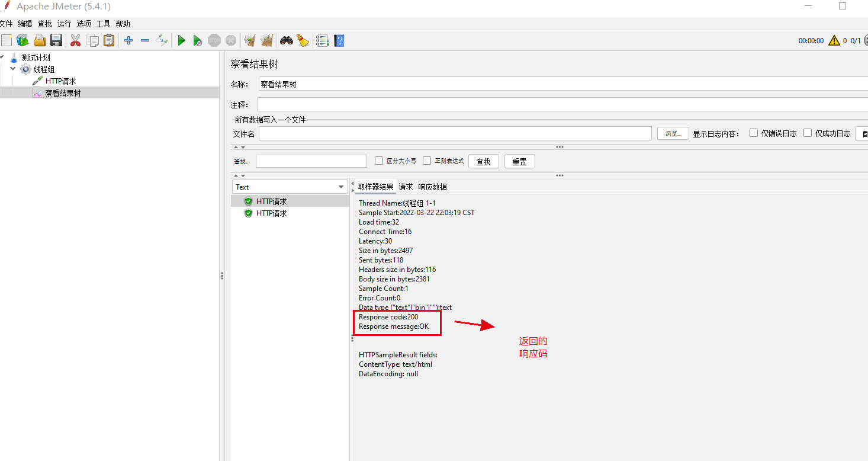The width and height of the screenshot is (868, 461).
Task: Click the collapse arrows left of 取样器结果 tab
Action: click(352, 187)
